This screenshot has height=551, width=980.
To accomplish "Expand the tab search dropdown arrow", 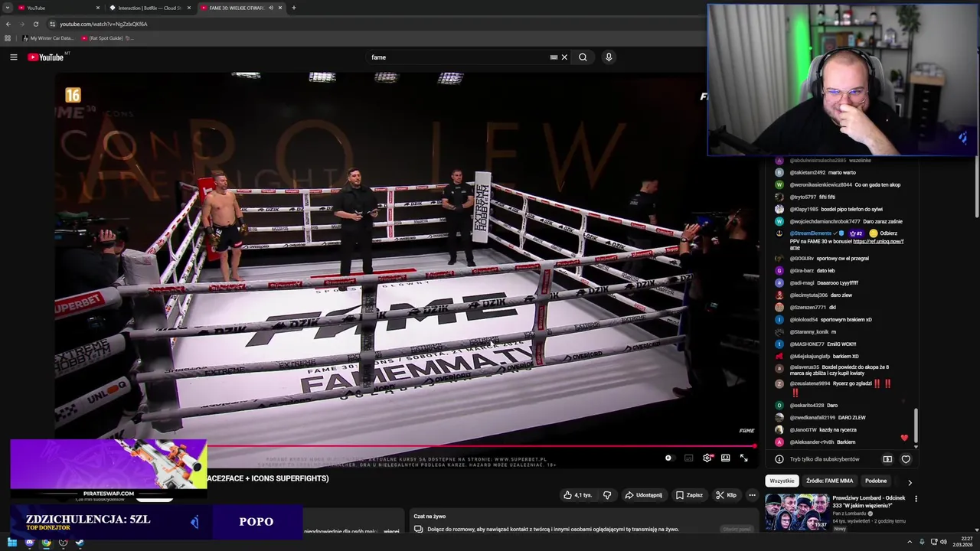I will pyautogui.click(x=8, y=8).
